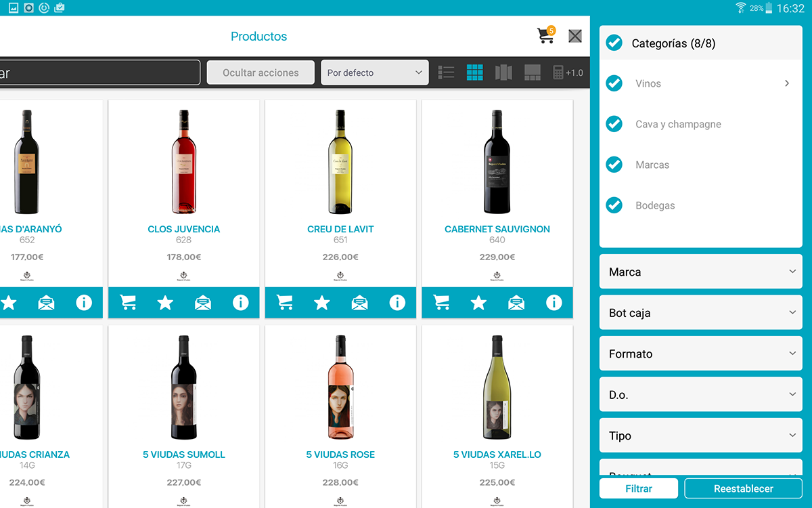Click the Ocultar acciones button
This screenshot has width=812, height=508.
pos(261,72)
